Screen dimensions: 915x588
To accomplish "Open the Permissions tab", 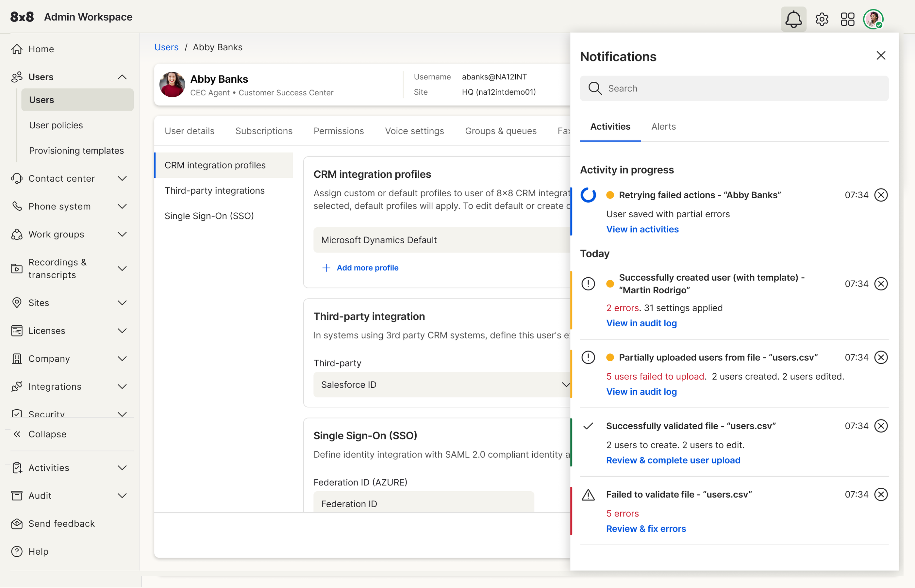I will [339, 131].
